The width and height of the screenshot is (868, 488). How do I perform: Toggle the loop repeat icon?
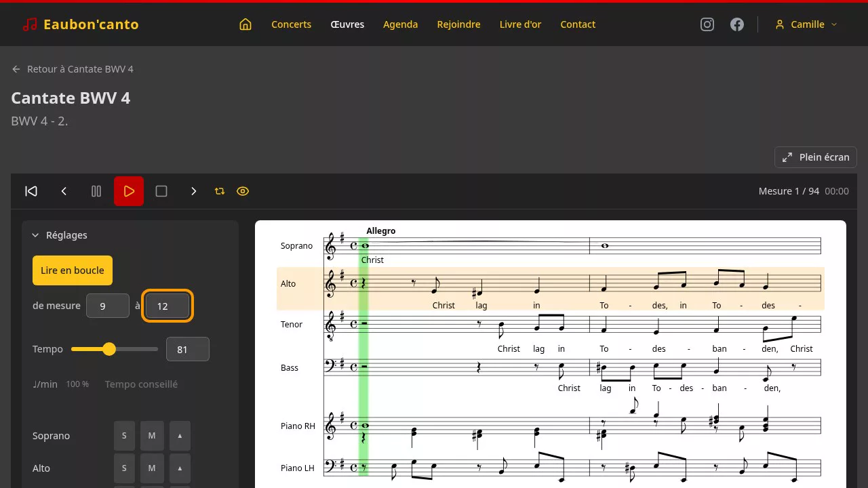click(x=220, y=191)
